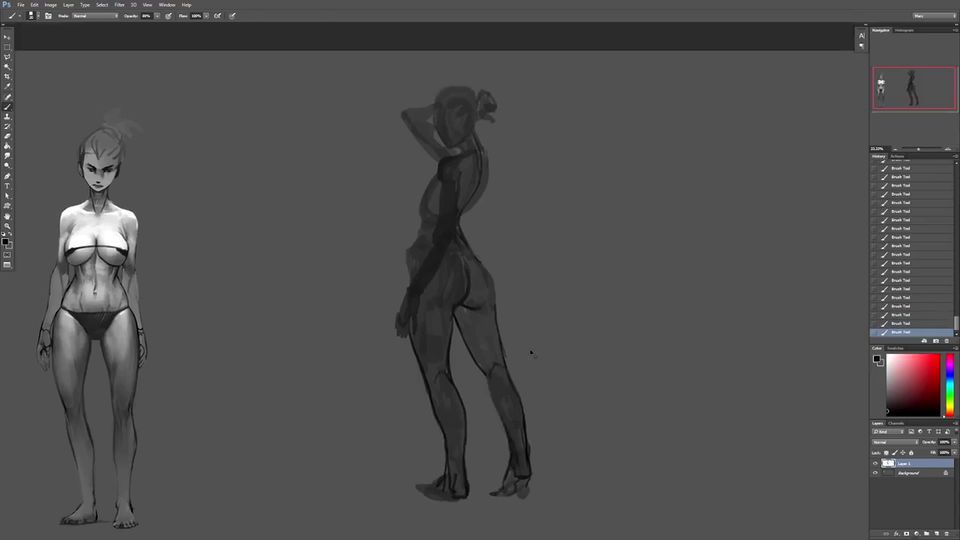This screenshot has width=960, height=540.
Task: Open layer blend mode Normal dropdown
Action: 895,441
